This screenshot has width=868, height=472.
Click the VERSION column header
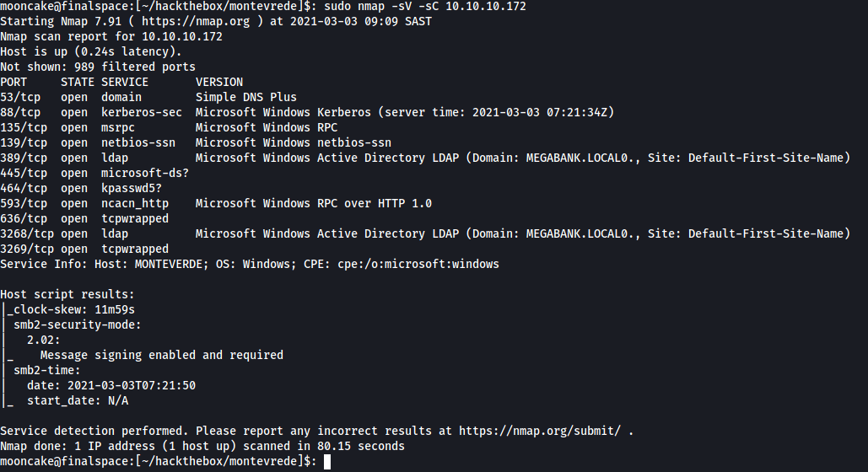pos(219,82)
